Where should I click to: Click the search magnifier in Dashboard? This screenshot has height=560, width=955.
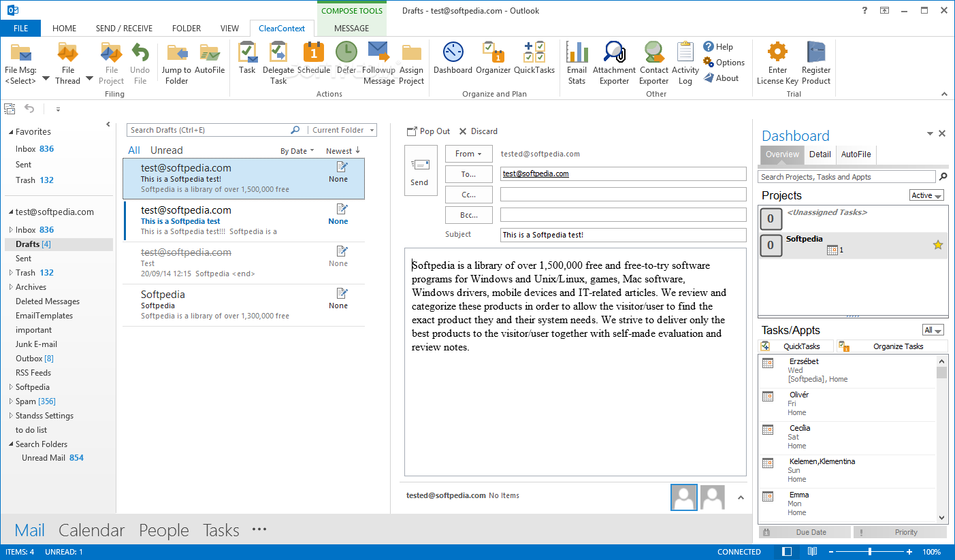pyautogui.click(x=943, y=177)
